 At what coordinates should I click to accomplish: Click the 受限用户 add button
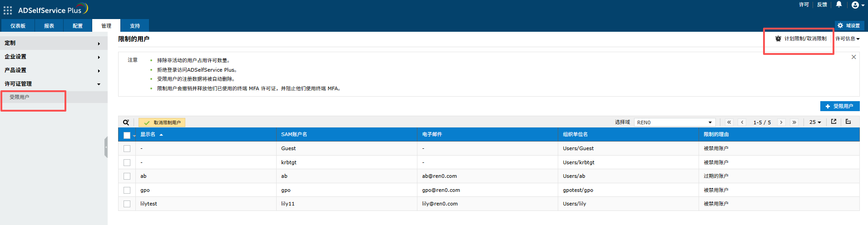coord(839,106)
